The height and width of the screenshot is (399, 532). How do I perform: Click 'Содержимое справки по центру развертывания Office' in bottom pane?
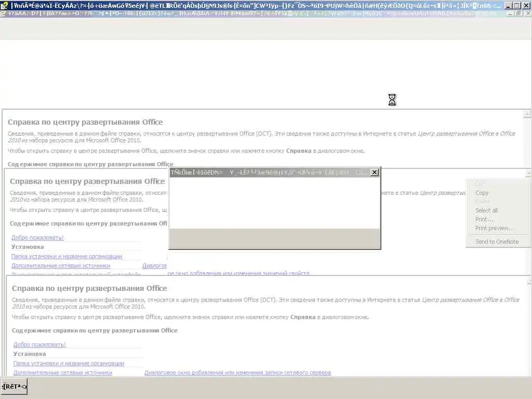[x=95, y=330]
